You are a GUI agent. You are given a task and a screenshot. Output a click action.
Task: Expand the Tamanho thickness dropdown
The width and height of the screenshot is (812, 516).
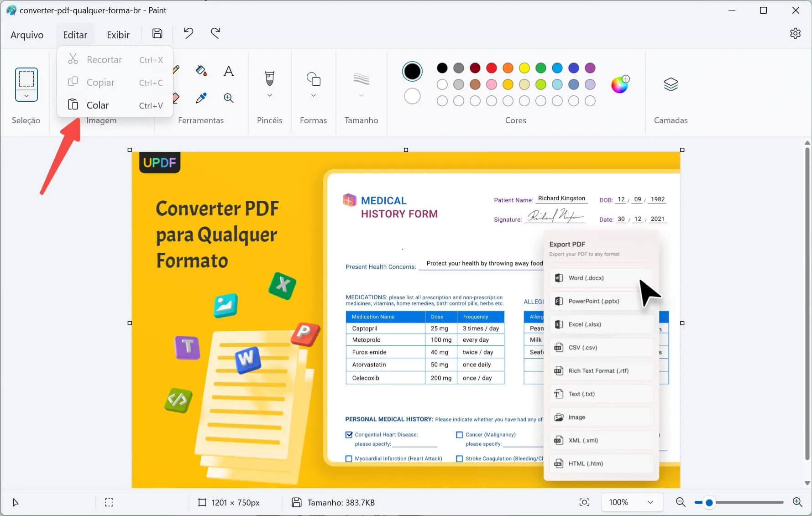click(361, 95)
